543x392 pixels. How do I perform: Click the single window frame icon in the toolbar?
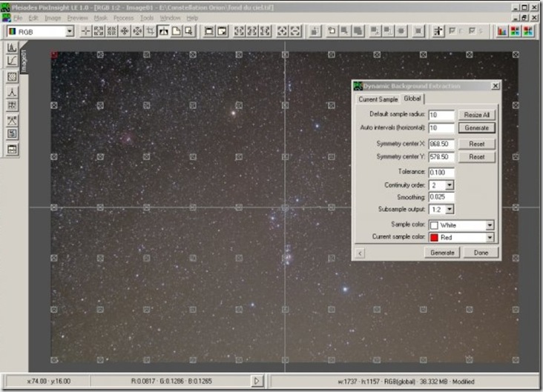(x=209, y=31)
